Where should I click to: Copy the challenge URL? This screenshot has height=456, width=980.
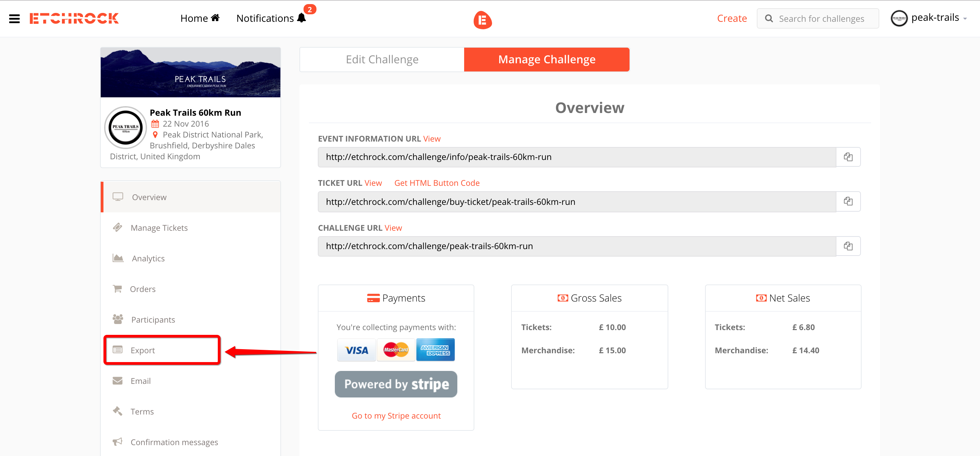coord(848,246)
